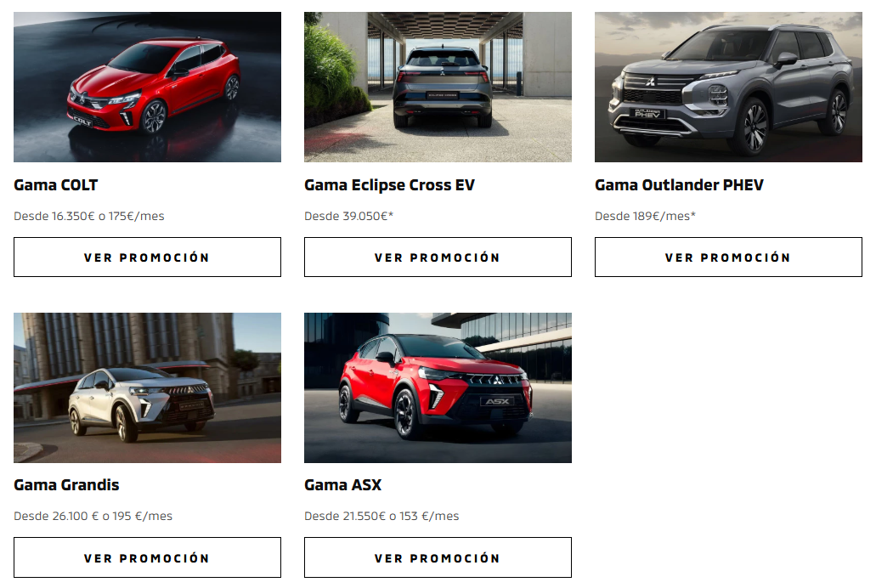Select the Gama Outlander PHEV heading
Viewport: 876px width, 588px height.
pyautogui.click(x=679, y=185)
